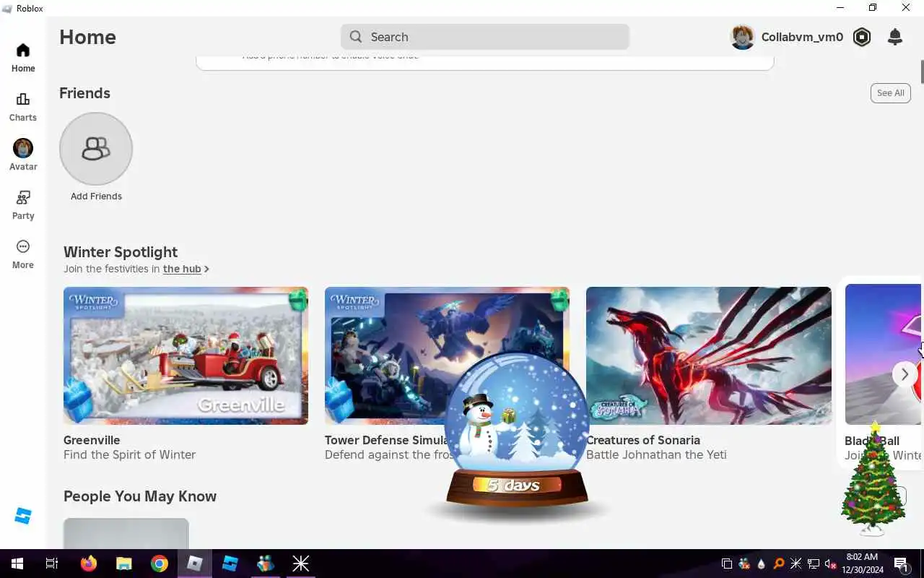Click the snowflake tray icon

(796, 564)
